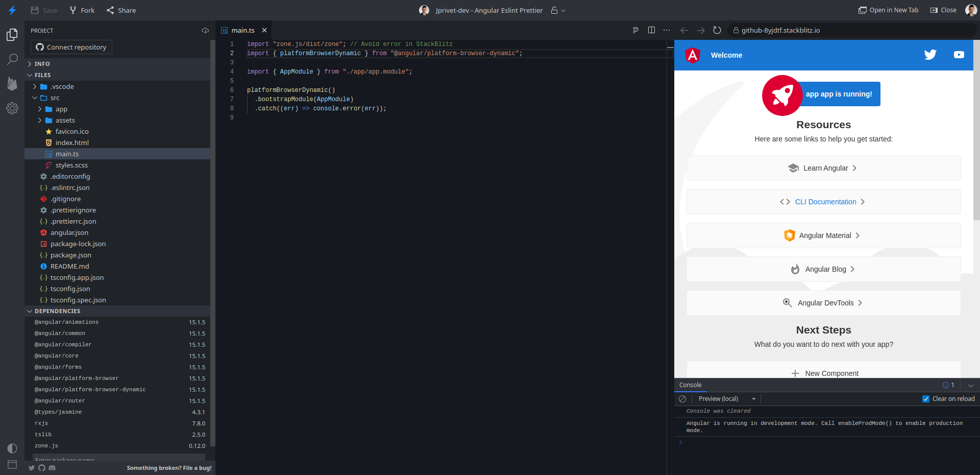Click the preview page vertical scrollbar
Image resolution: width=980 pixels, height=475 pixels.
(x=976, y=130)
